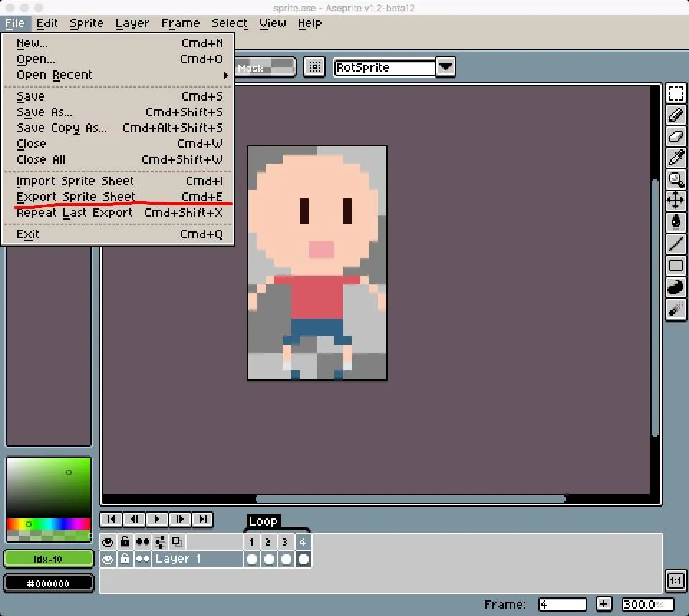Toggle lock on Layer 1

[125, 559]
